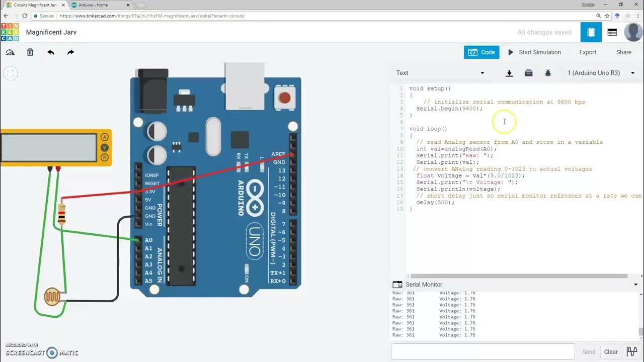Switch to circuit view icon
Image resolution: width=644 pixels, height=362 pixels.
[x=591, y=32]
